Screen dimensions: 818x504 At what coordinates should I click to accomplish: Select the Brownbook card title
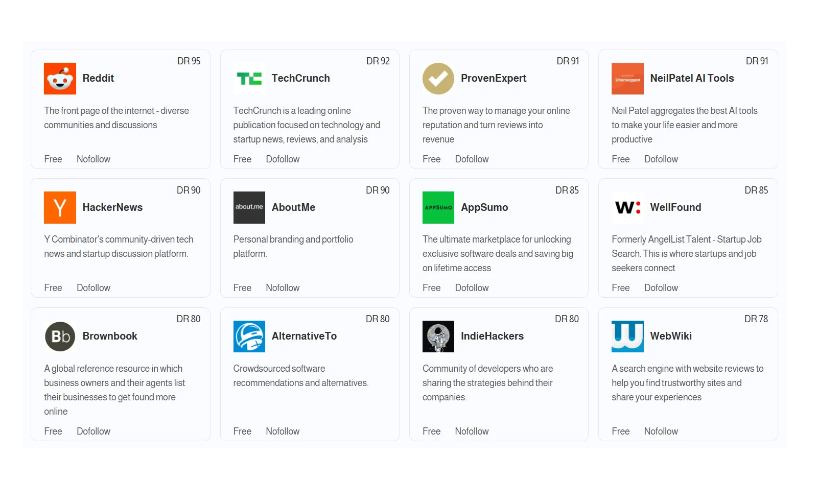pyautogui.click(x=110, y=336)
